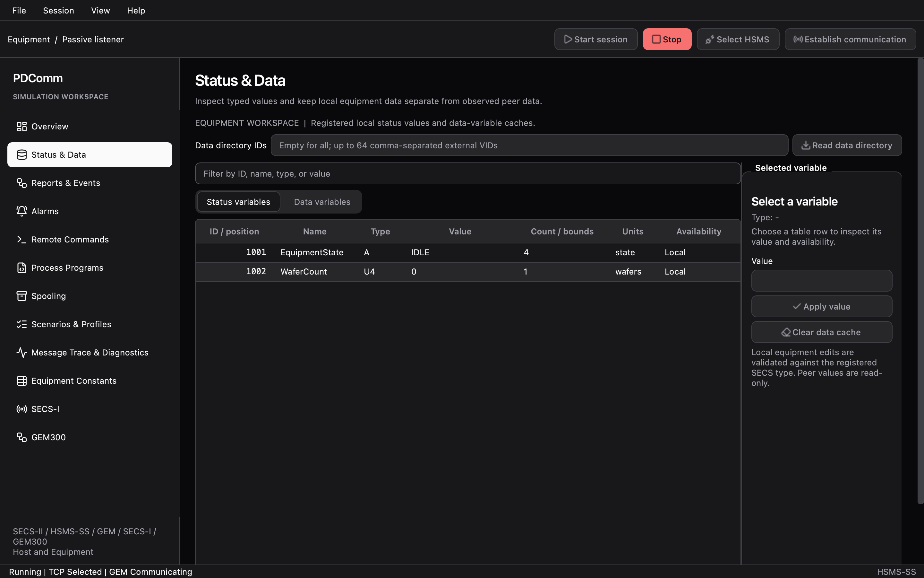Click the Equipment Constants table icon
This screenshot has height=578, width=924.
pos(22,381)
